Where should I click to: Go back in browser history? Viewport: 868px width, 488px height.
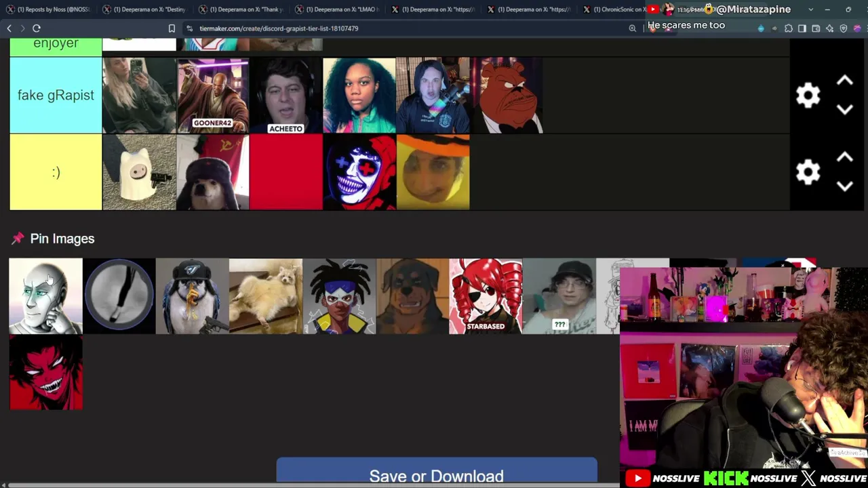tap(9, 28)
